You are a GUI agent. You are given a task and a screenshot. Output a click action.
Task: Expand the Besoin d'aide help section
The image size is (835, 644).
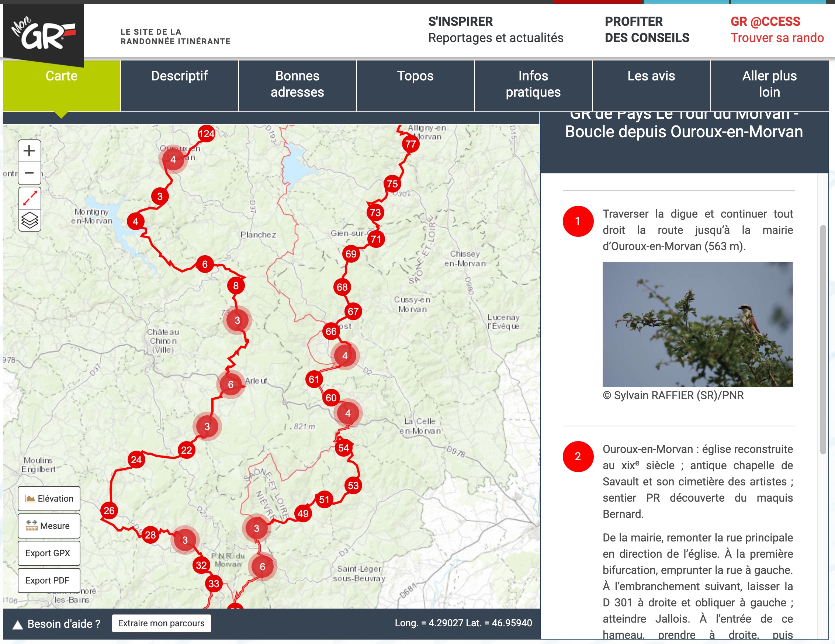[x=56, y=624]
